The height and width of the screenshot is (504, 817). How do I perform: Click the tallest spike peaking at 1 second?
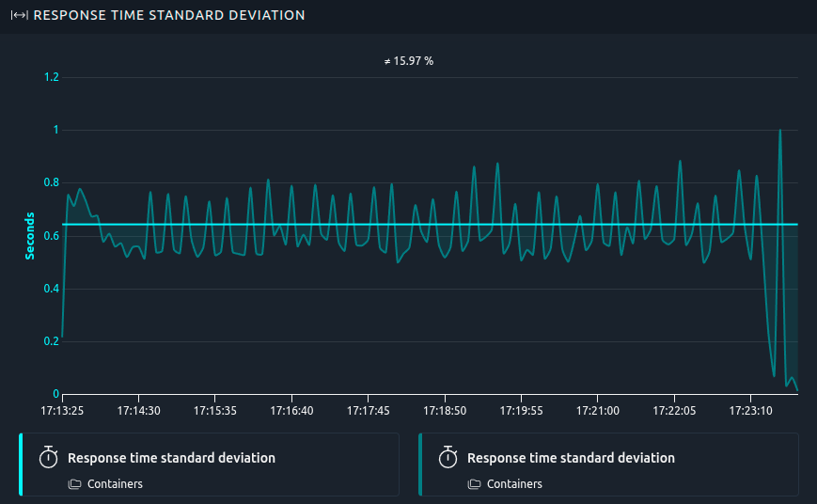780,132
